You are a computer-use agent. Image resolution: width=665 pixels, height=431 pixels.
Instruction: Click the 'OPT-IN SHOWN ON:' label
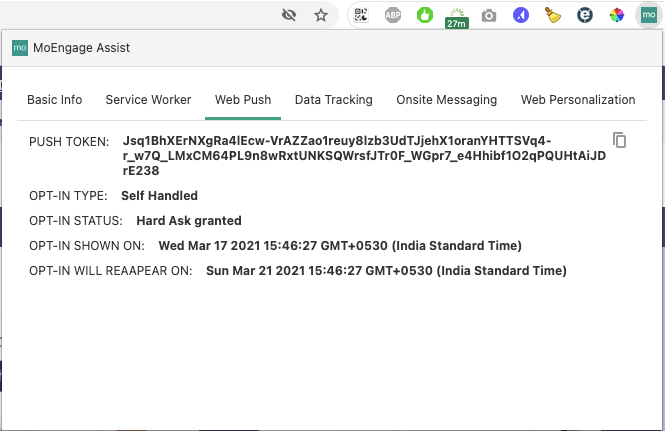[87, 246]
